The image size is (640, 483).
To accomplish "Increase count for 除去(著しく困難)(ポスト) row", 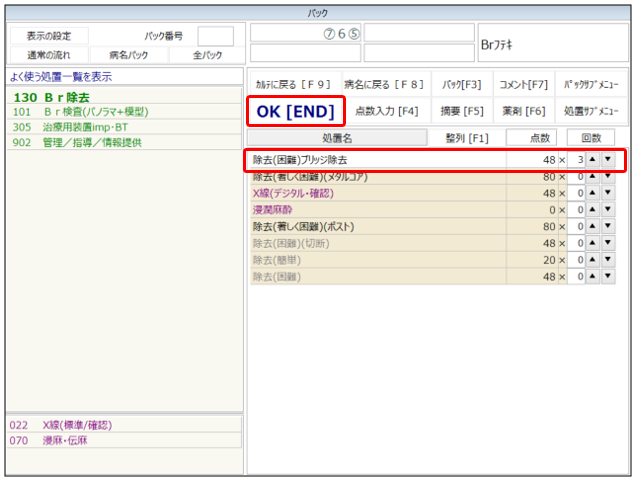I will (593, 227).
